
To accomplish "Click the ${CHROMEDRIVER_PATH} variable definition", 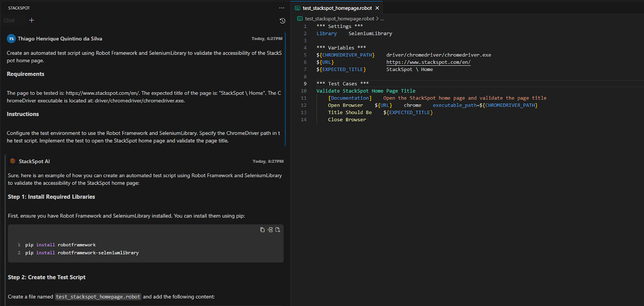I will [x=345, y=55].
